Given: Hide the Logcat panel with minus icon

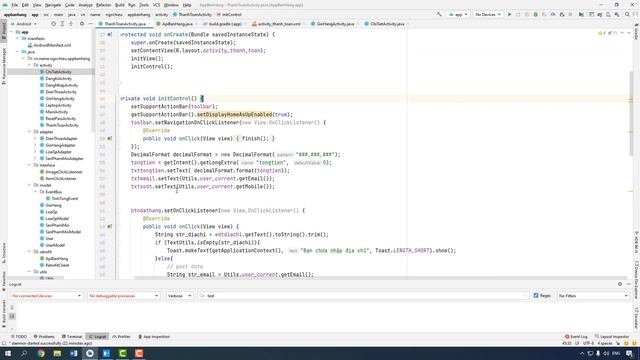Looking at the screenshot, I should (629, 284).
